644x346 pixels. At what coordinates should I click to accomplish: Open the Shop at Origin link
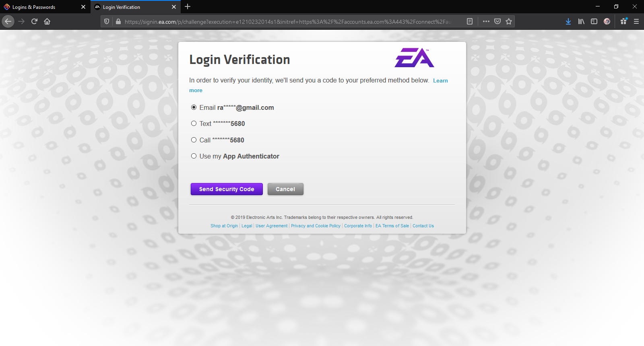224,226
